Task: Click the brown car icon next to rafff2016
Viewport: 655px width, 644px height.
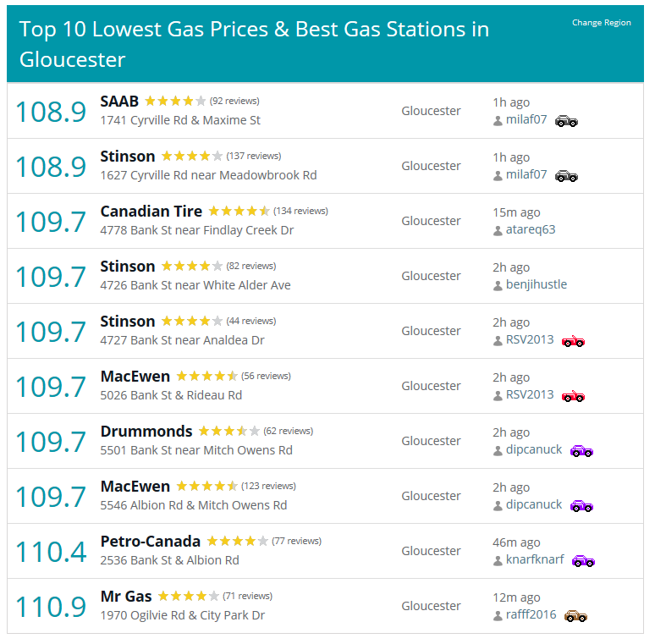Action: (x=575, y=616)
